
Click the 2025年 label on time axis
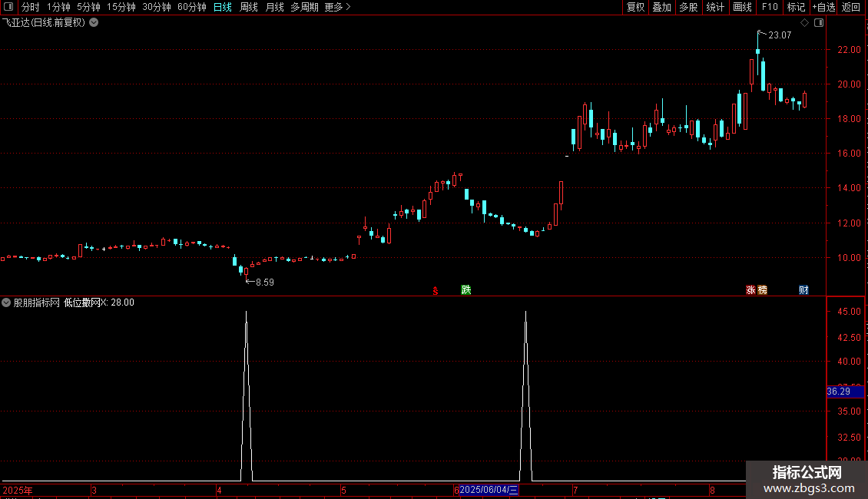18,490
